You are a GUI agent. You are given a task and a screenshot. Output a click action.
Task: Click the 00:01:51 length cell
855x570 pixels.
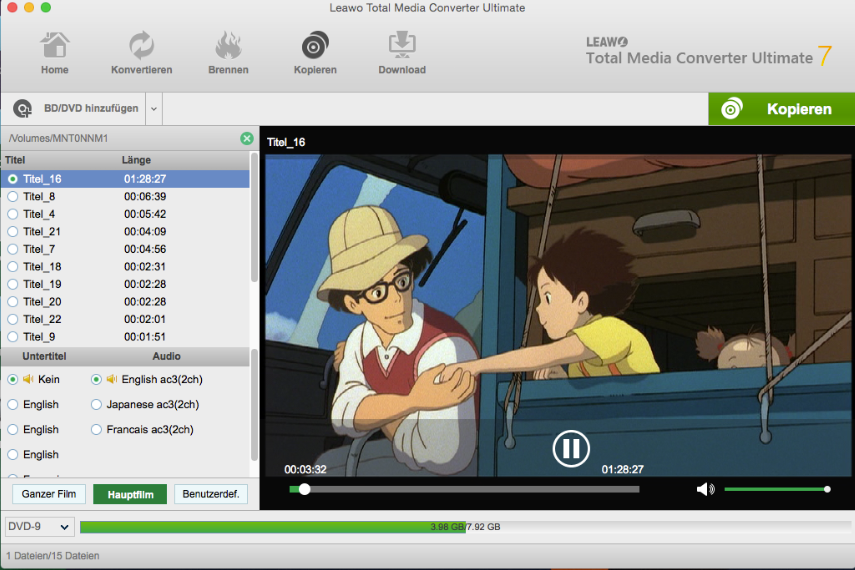tap(145, 337)
